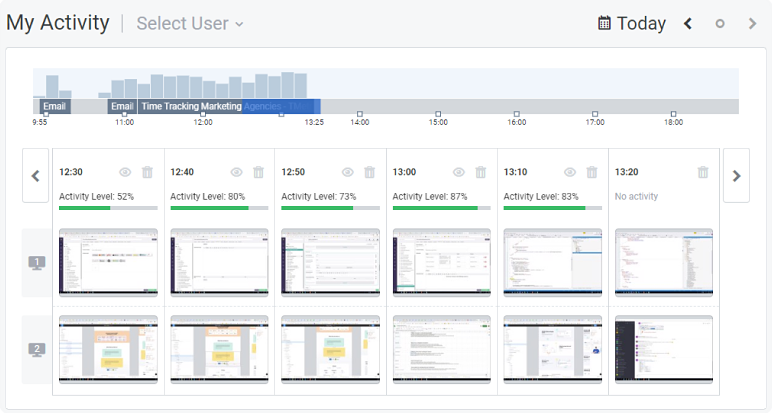Click the trash icon for 13:20 slot
The image size is (772, 413).
coord(703,173)
